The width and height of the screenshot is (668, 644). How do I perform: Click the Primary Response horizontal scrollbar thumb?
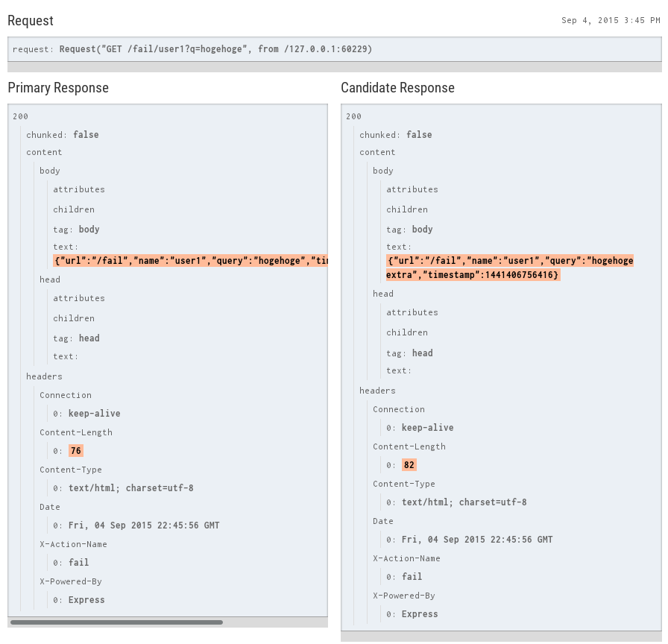click(116, 622)
